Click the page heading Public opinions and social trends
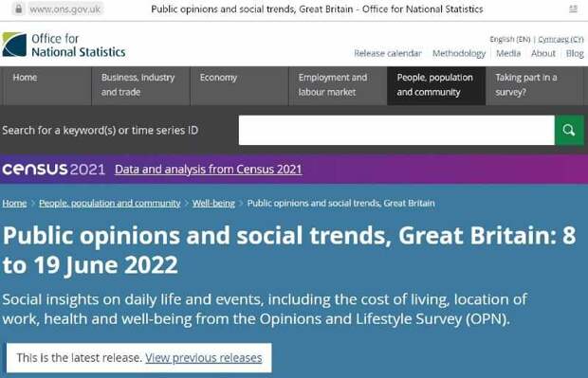588x378 pixels. (288, 250)
